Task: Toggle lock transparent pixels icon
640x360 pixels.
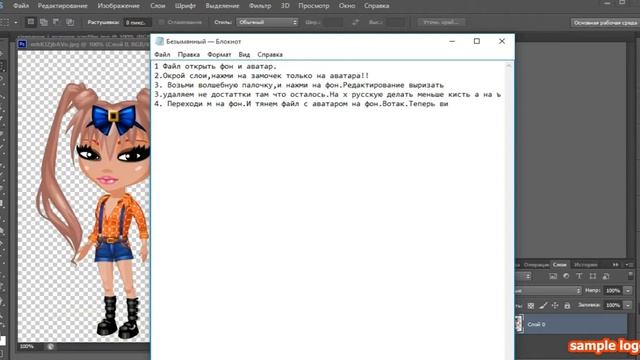Action: [x=531, y=305]
